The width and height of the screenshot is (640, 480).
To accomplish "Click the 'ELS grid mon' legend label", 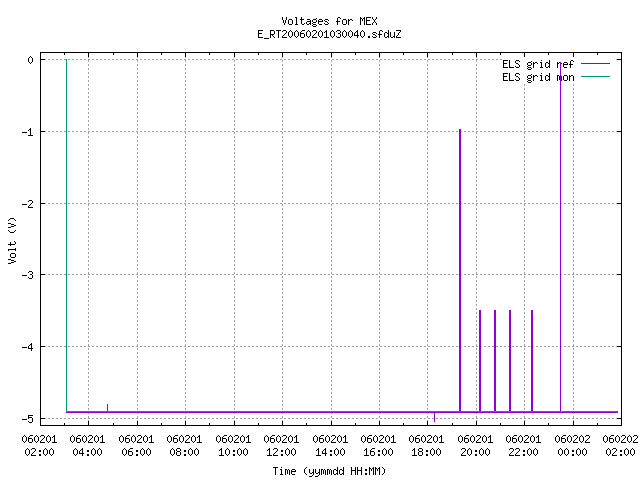I will pos(538,77).
